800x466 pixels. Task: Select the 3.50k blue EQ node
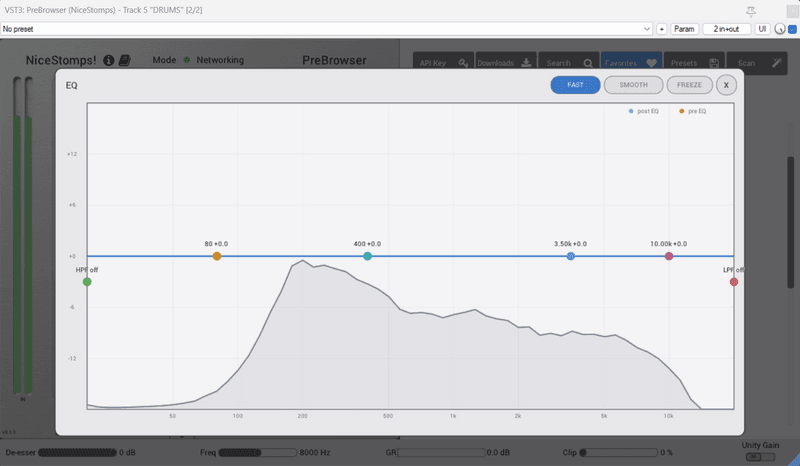[570, 256]
